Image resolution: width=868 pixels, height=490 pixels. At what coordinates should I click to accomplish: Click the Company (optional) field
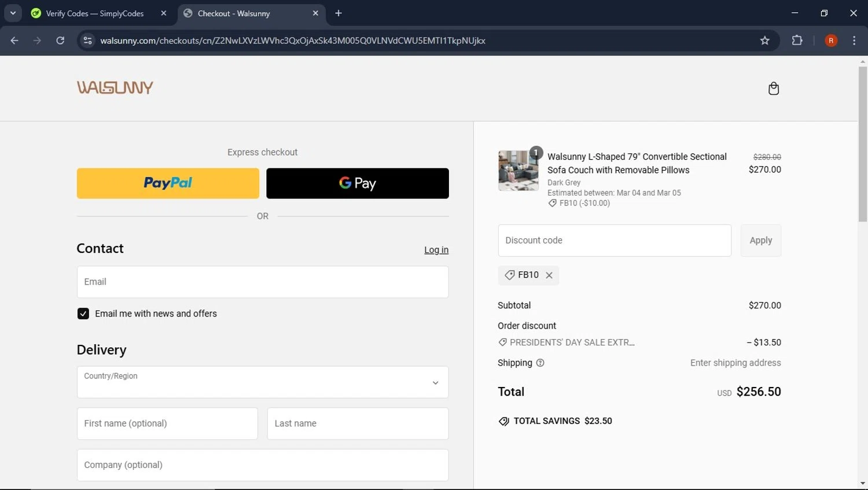(263, 465)
